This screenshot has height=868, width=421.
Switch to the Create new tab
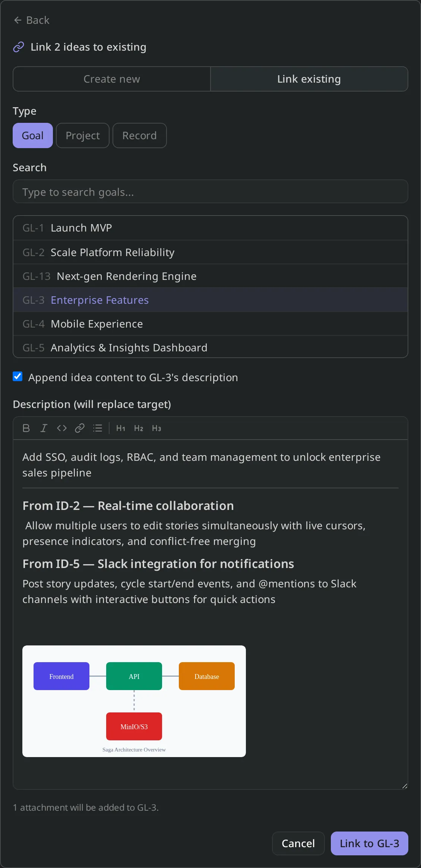[112, 79]
